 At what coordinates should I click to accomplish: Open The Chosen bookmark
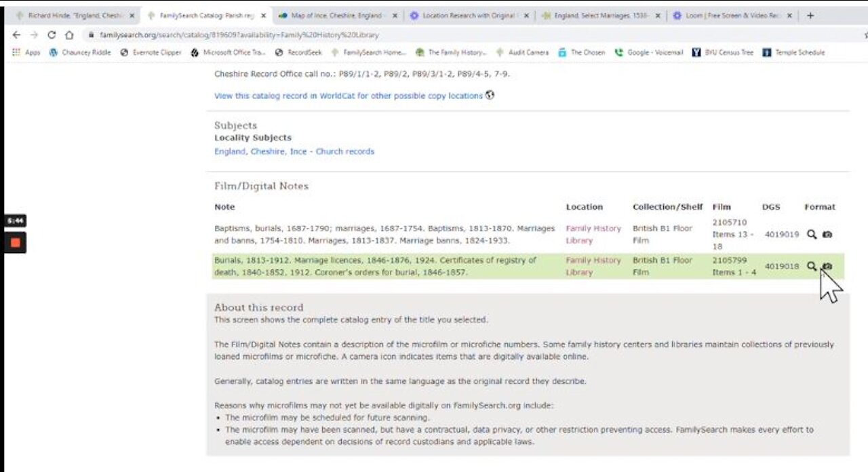coord(582,52)
